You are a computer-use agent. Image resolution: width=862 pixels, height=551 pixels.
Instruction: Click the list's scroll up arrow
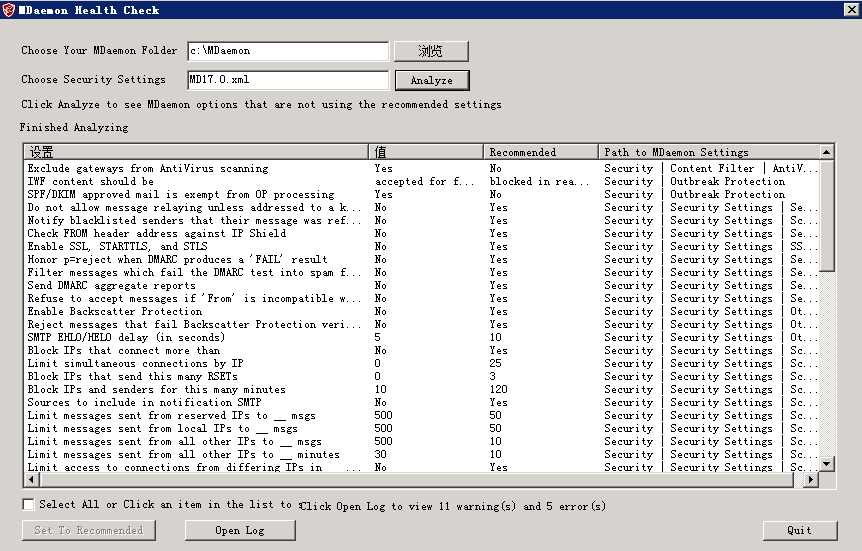click(x=826, y=152)
